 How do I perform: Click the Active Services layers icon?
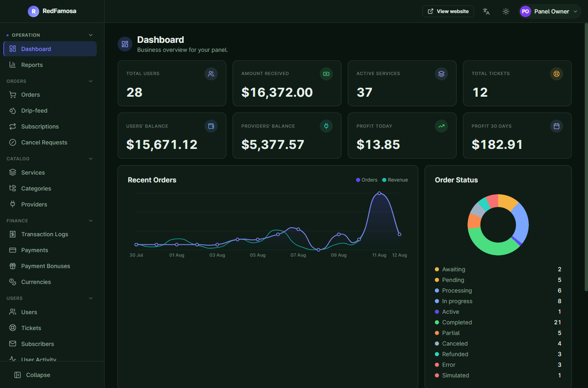pos(441,74)
